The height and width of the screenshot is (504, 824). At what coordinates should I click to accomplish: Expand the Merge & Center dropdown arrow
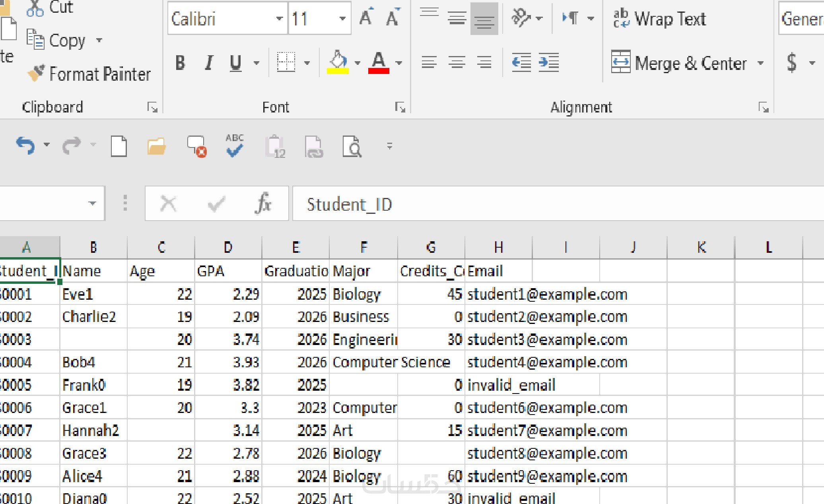760,63
